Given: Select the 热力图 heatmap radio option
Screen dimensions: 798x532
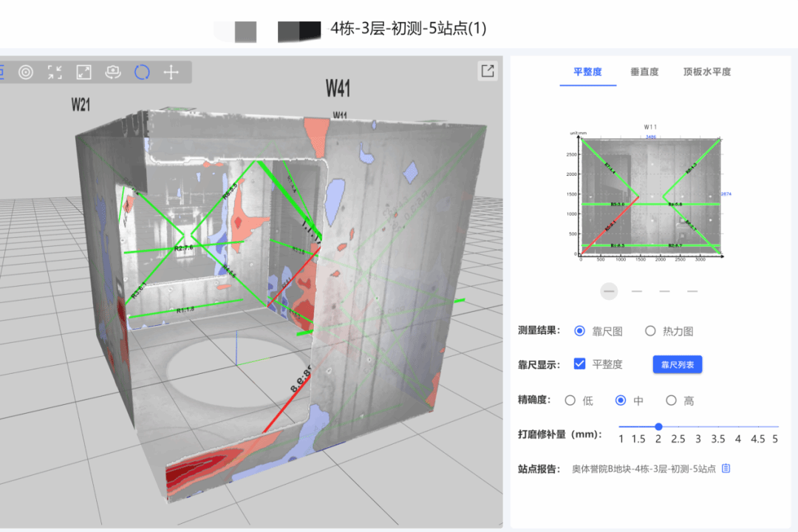Looking at the screenshot, I should pos(650,331).
